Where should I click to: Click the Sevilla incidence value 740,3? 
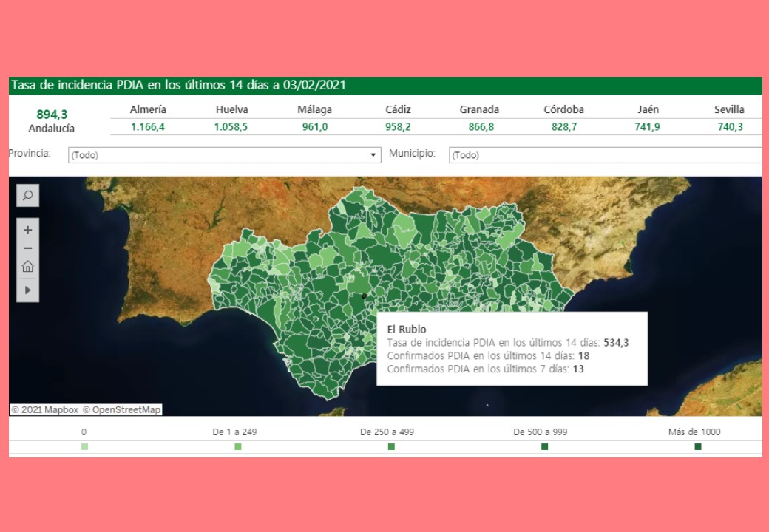pos(730,127)
